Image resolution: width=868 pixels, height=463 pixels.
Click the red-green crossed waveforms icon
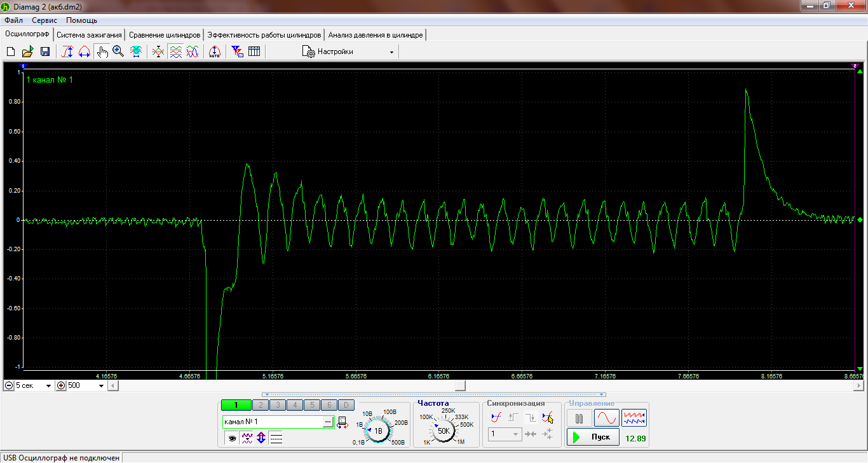tap(158, 52)
